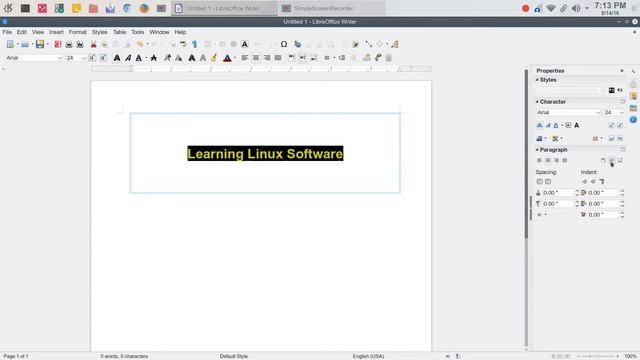Open the sidebar Arial font name dropdown
The height and width of the screenshot is (360, 640).
tap(598, 112)
